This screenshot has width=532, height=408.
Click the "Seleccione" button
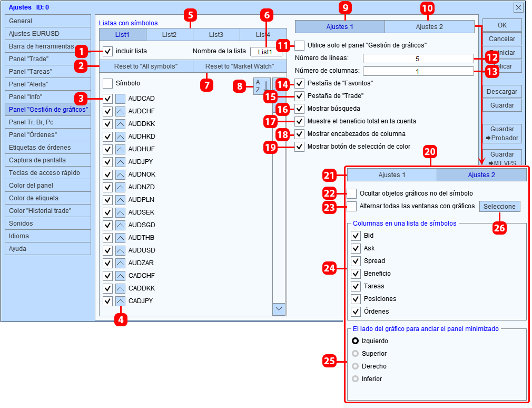point(499,207)
